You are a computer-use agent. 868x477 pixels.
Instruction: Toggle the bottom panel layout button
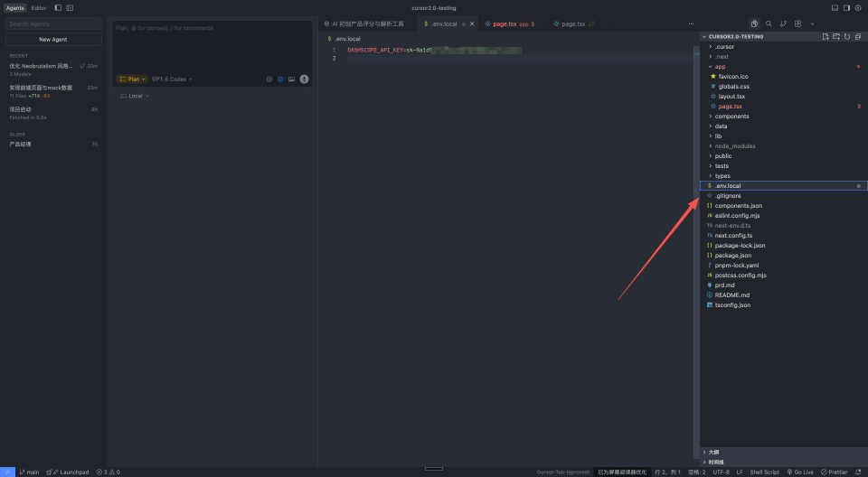[835, 7]
